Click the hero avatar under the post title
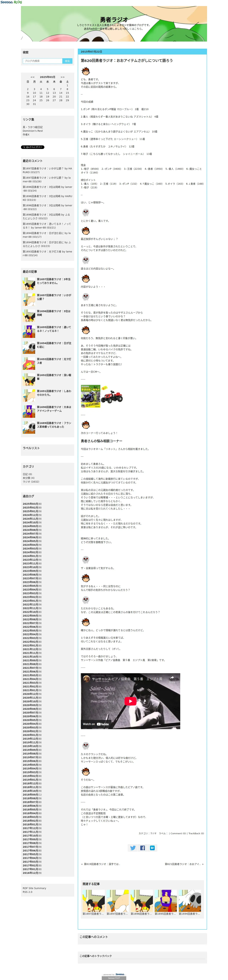The height and width of the screenshot is (980, 228). (x=86, y=71)
